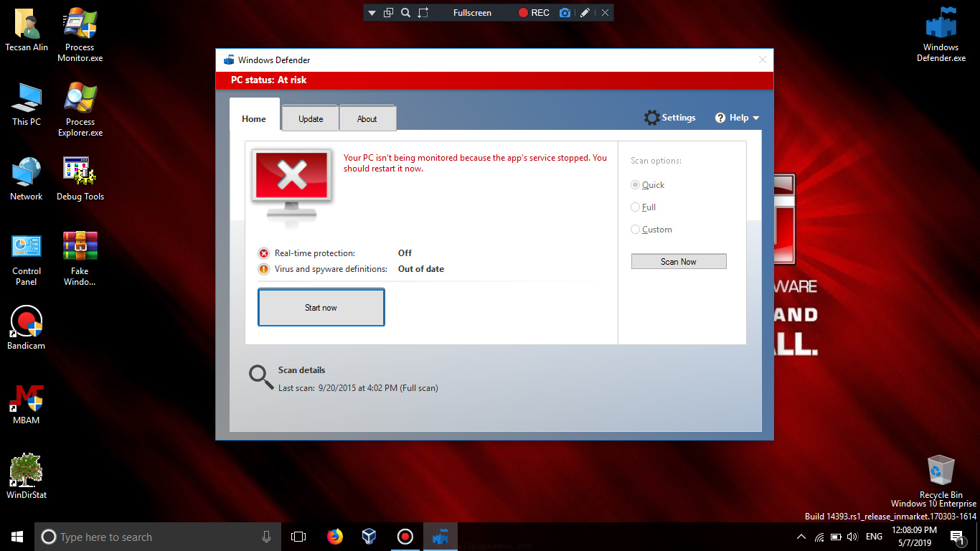The image size is (980, 551).
Task: Switch to the About tab
Action: pyautogui.click(x=367, y=119)
